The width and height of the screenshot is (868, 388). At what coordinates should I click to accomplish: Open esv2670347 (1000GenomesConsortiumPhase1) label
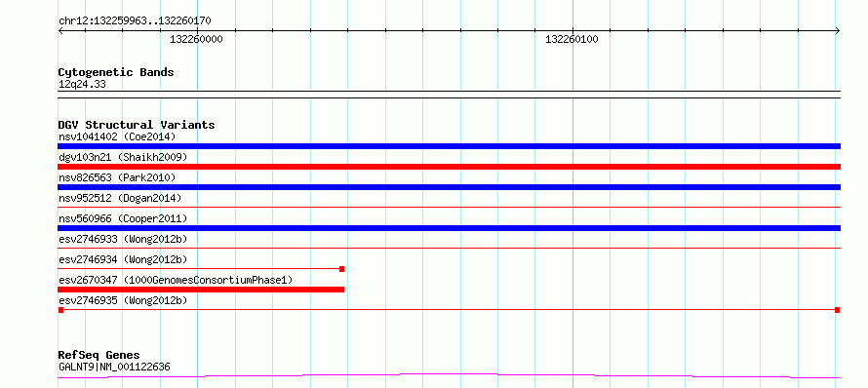coord(176,280)
